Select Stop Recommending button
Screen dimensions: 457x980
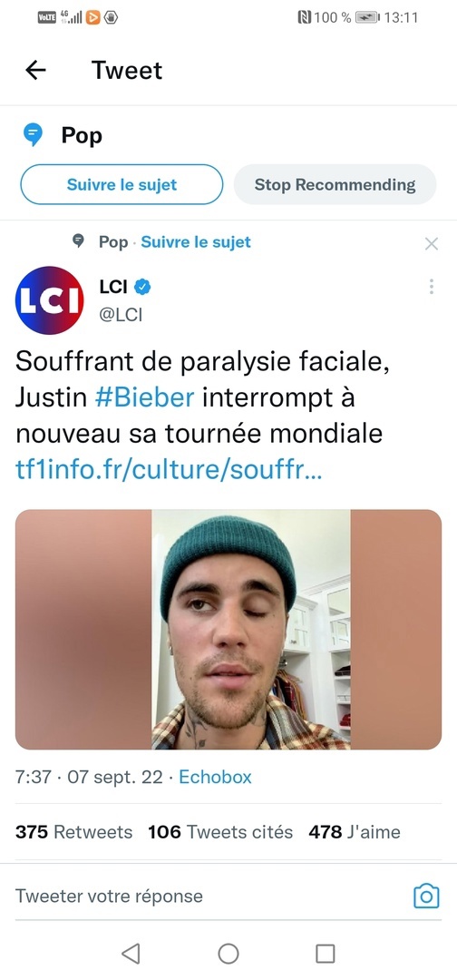coord(335,184)
